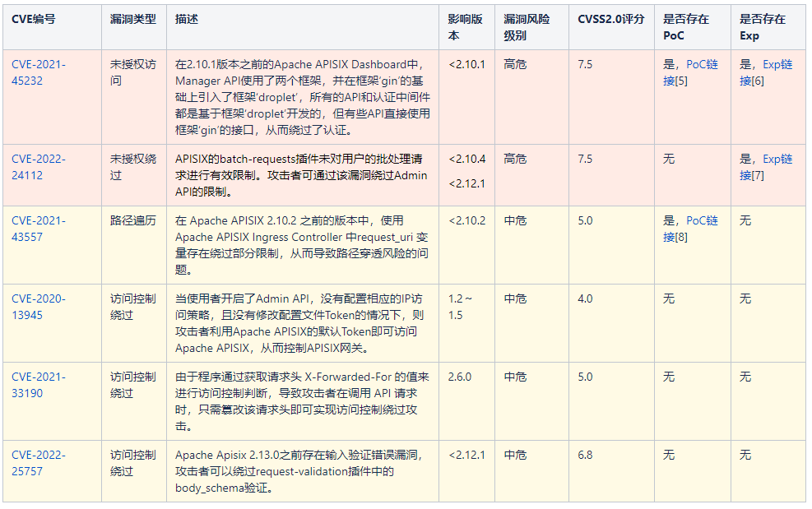Click 中危 in the CVE-2020-13945 row
The width and height of the screenshot is (812, 509).
(x=515, y=299)
